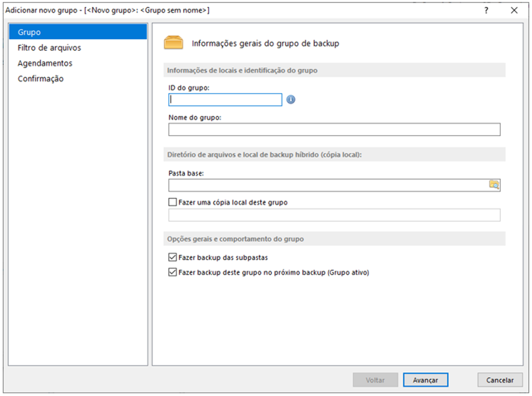Image resolution: width=532 pixels, height=396 pixels.
Task: Toggle Fazer backup deste grupo no próximo backup
Action: (173, 272)
